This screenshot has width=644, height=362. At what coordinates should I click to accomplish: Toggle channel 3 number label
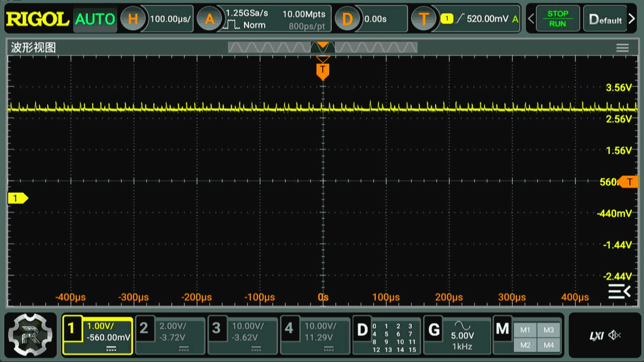coord(217,328)
